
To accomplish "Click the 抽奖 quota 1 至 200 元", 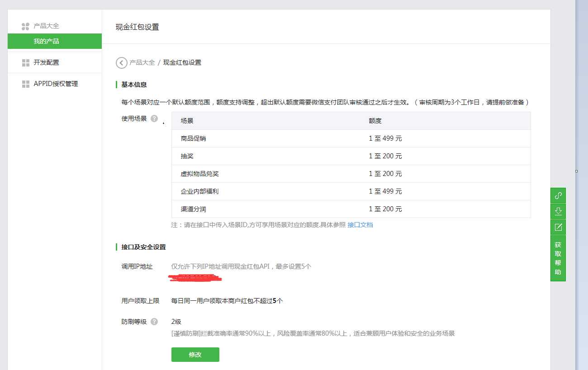I will click(385, 156).
